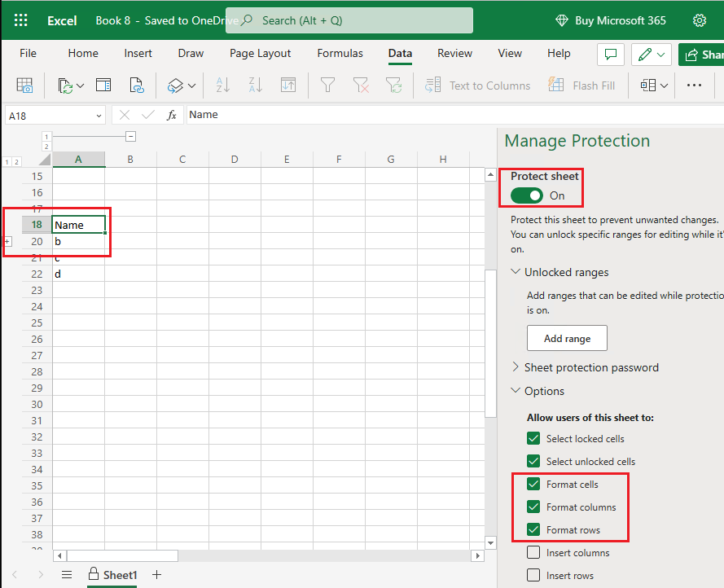Click the cancel X in formula bar
Image resolution: width=724 pixels, height=588 pixels.
125,115
